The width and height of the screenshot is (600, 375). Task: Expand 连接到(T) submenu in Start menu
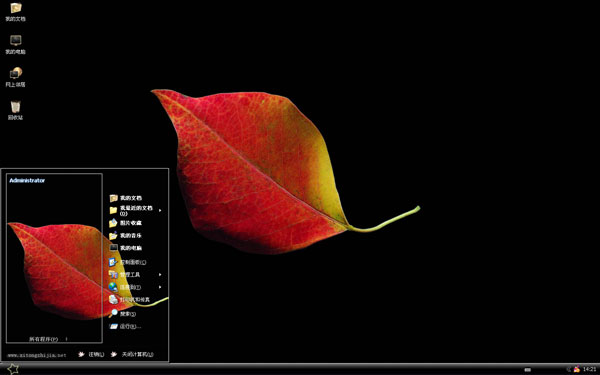coord(135,287)
